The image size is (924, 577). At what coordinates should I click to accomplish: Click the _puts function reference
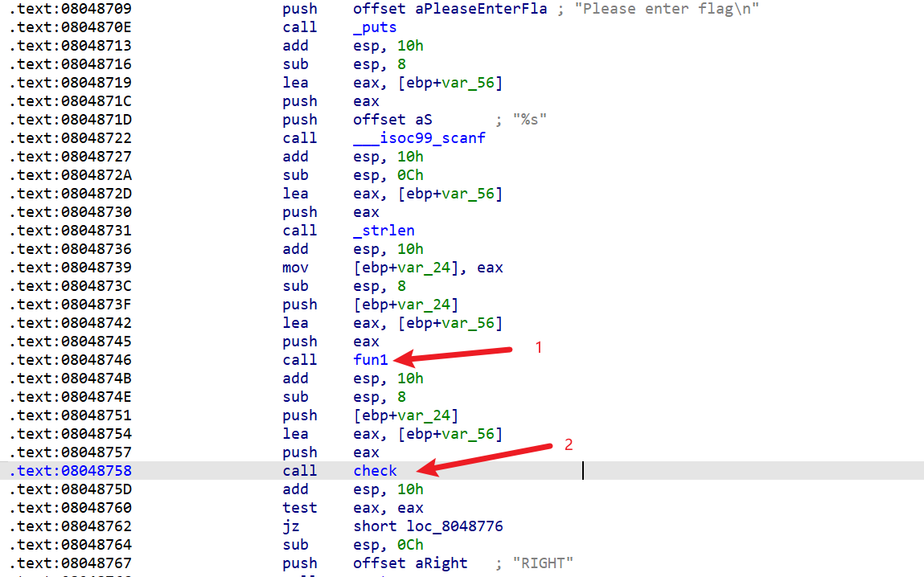point(375,27)
